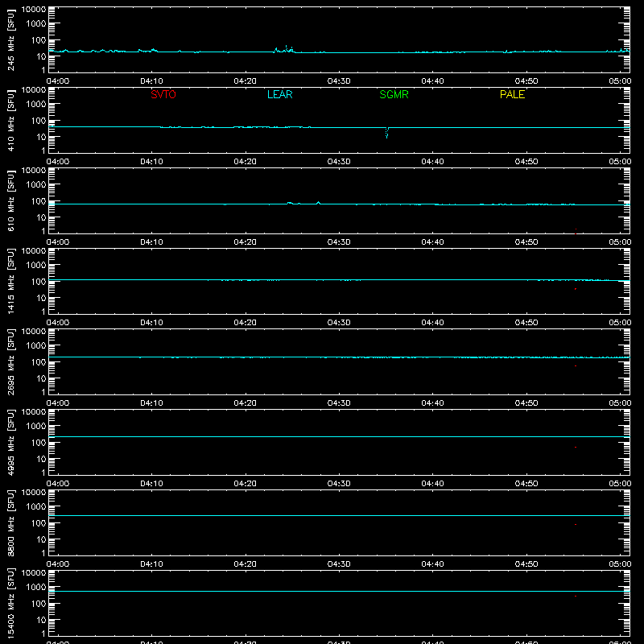Click 04:20 under the 410 MHz panel
This screenshot has width=644, height=644.
(246, 162)
